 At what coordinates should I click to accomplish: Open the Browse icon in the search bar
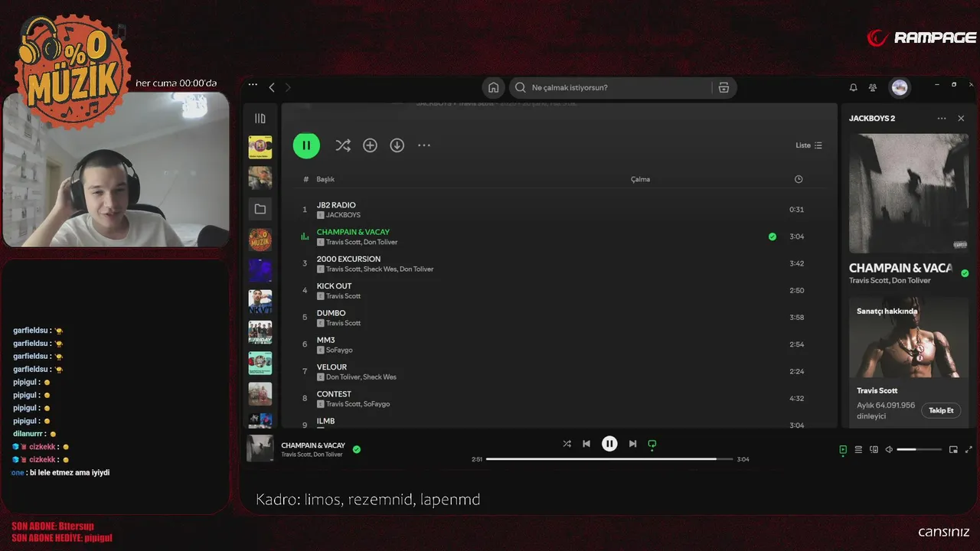[x=724, y=87]
